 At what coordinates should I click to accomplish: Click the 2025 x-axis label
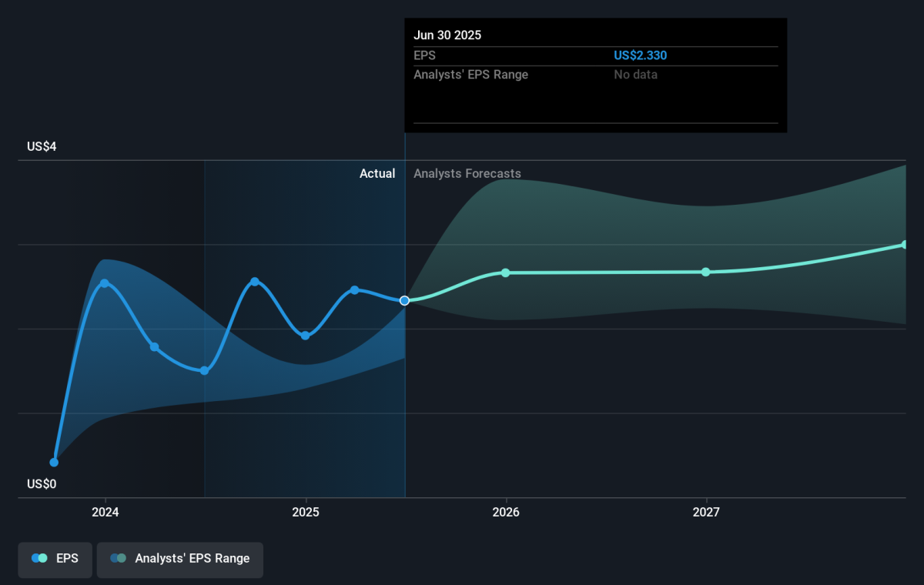(306, 513)
